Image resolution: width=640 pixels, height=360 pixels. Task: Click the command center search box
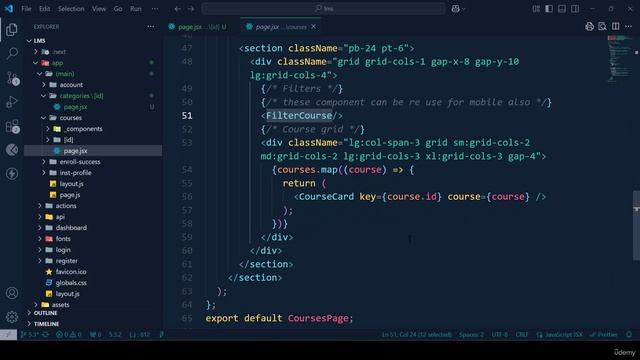(323, 9)
